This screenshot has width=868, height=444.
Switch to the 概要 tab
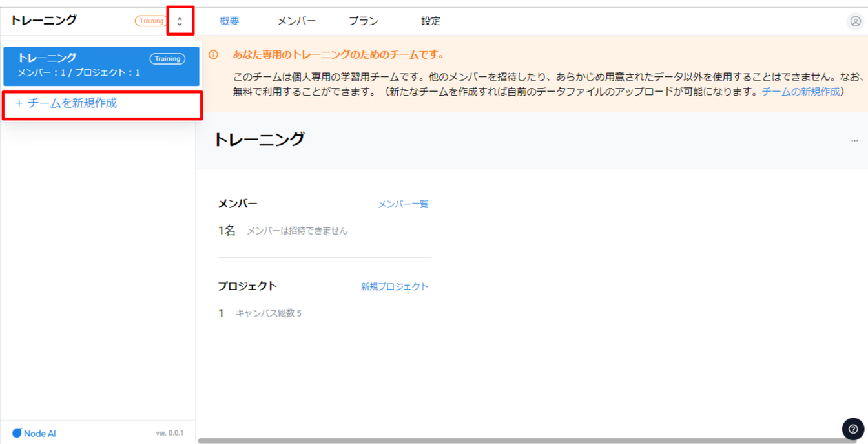[229, 21]
